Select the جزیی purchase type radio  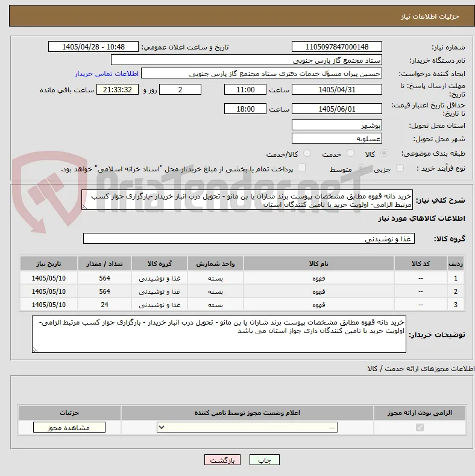400,168
